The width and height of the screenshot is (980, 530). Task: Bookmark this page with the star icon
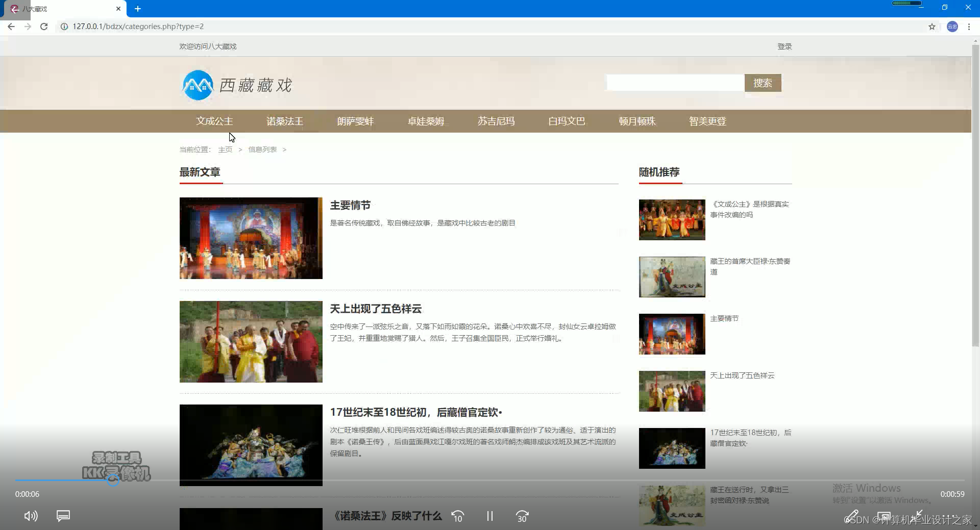(x=932, y=27)
